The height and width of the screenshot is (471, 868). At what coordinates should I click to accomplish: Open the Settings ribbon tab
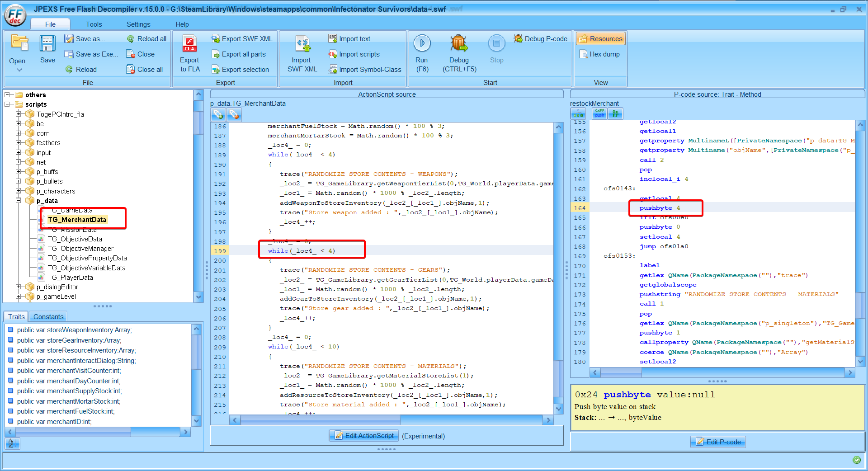138,24
